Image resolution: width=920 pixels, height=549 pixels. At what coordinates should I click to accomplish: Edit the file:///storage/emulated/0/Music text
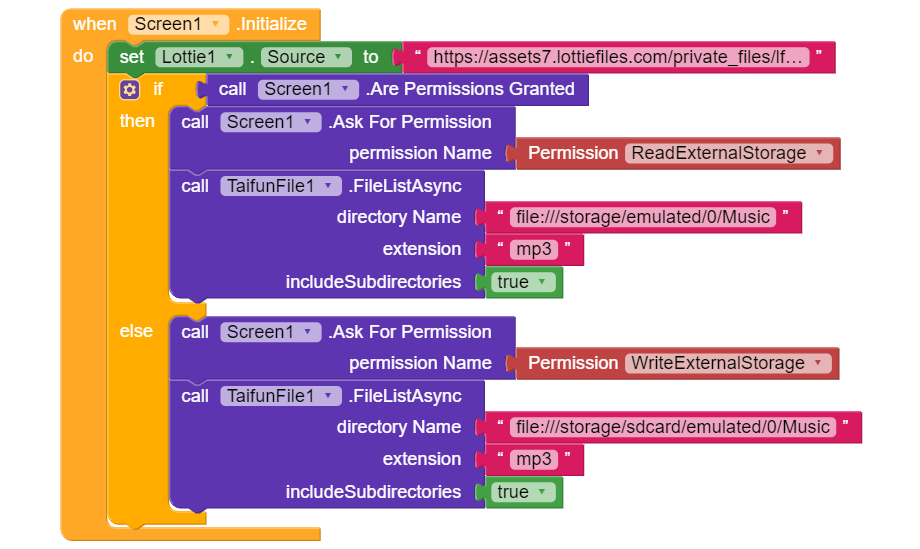(642, 217)
